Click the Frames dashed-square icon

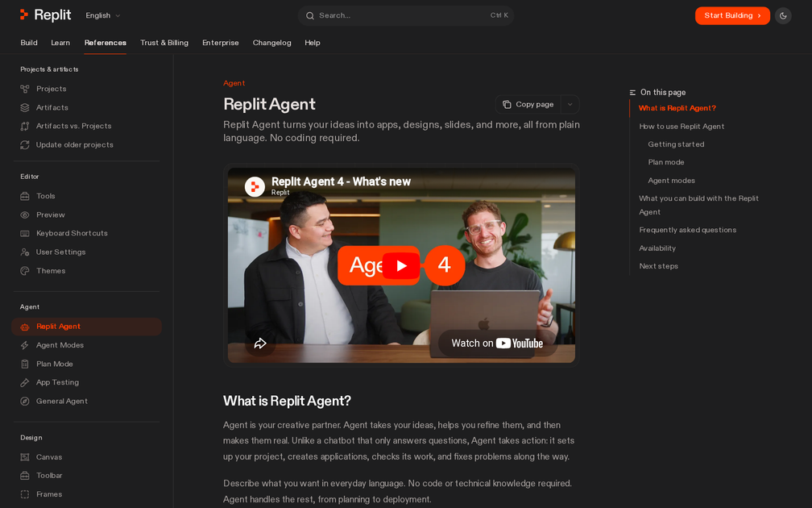(x=24, y=494)
